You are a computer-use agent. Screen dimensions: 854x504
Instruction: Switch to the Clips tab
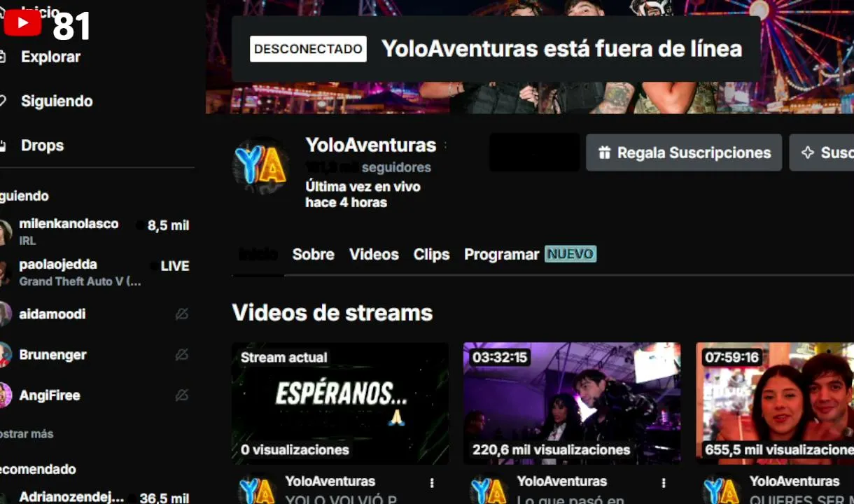[431, 254]
